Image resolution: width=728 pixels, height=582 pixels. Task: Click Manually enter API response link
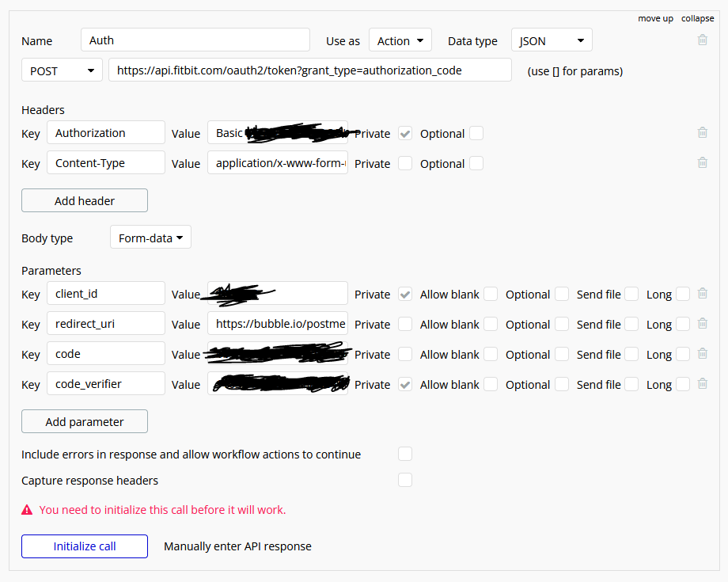pyautogui.click(x=237, y=546)
